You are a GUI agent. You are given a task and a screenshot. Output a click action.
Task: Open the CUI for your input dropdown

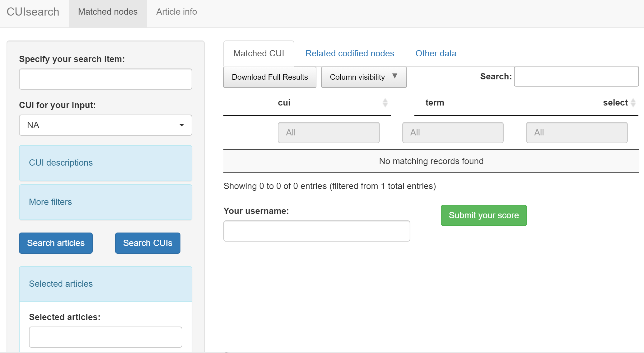pos(105,125)
